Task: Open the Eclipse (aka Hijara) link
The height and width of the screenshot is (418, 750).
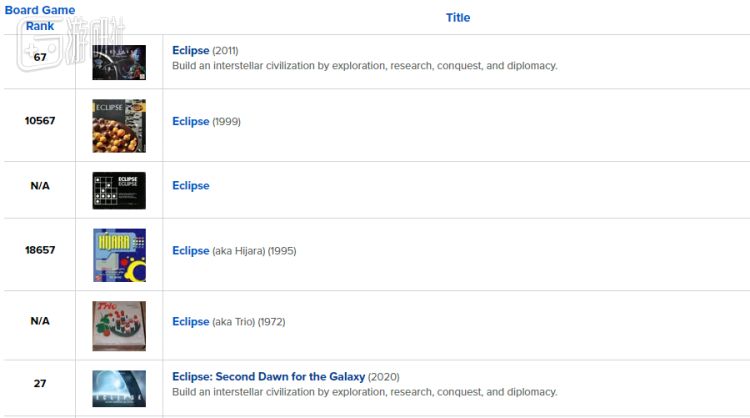Action: [190, 250]
